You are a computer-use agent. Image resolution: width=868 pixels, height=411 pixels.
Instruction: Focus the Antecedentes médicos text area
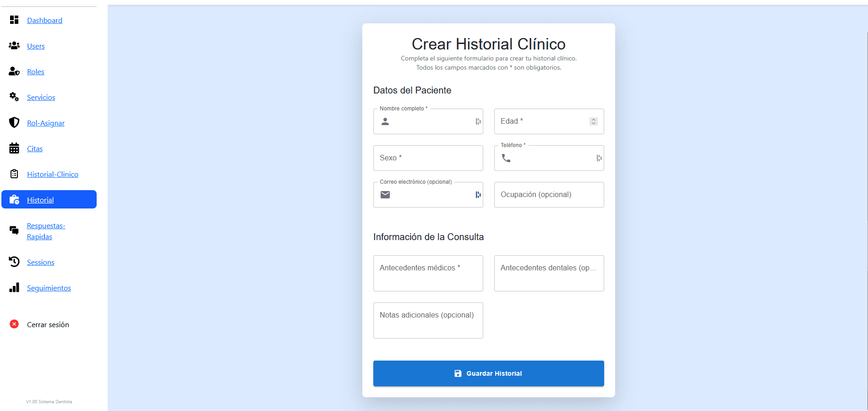tap(428, 274)
